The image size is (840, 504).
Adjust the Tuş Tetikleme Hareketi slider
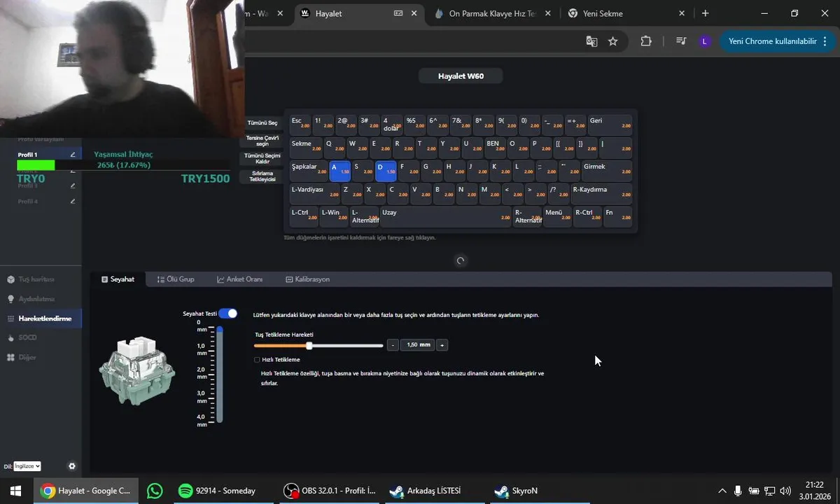(x=318, y=345)
